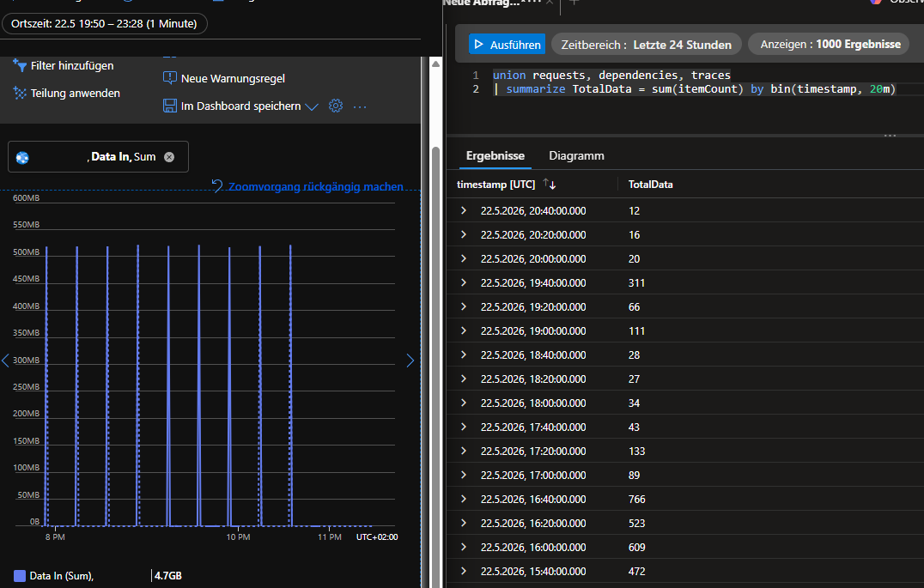Open the Im Dashboard speichern dropdown chevron
Screen dimensions: 924x588
pos(312,106)
